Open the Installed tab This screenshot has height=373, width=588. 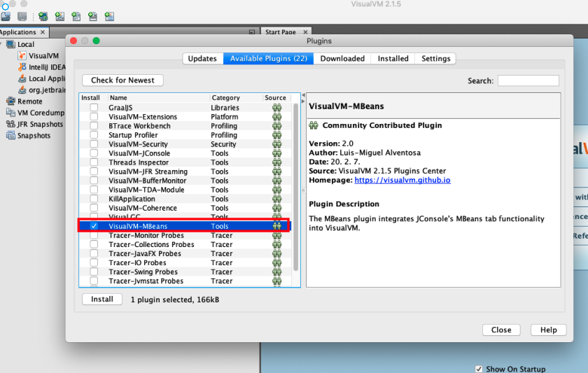tap(393, 59)
